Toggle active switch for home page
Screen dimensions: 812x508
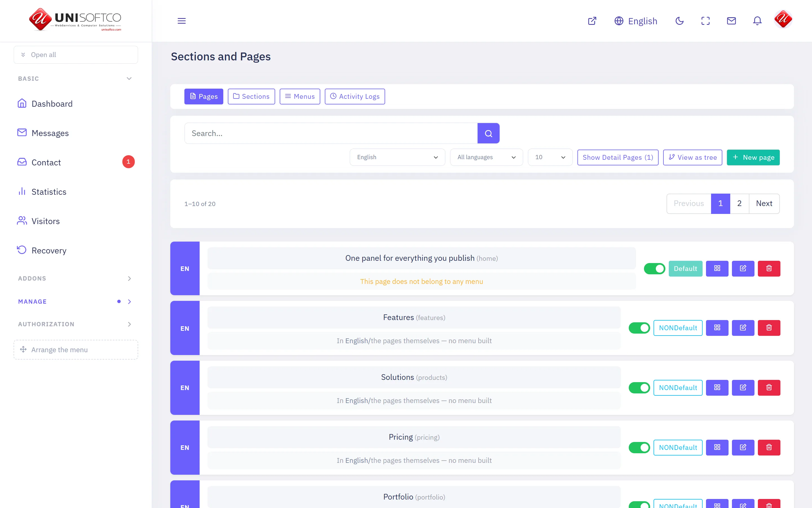tap(654, 269)
